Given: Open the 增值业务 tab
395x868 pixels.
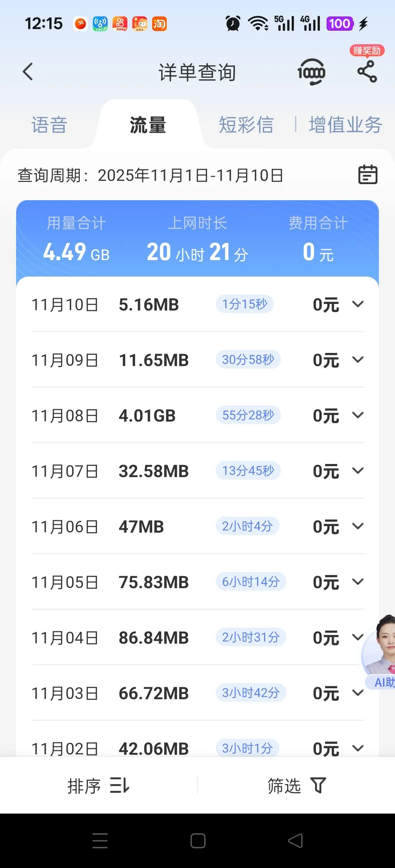Looking at the screenshot, I should coord(345,125).
